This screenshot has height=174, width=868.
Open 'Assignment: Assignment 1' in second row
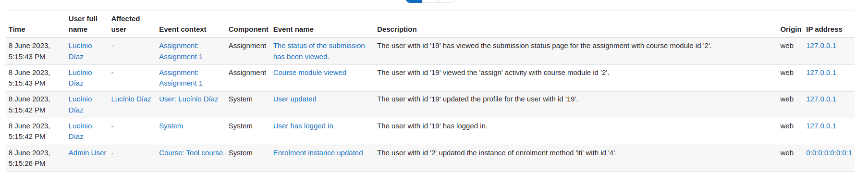[x=181, y=78]
